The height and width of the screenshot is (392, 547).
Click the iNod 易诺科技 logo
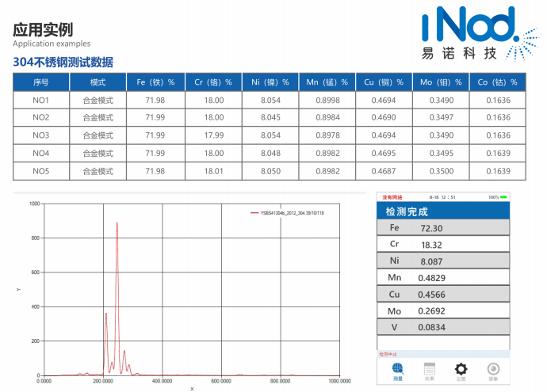pos(480,34)
